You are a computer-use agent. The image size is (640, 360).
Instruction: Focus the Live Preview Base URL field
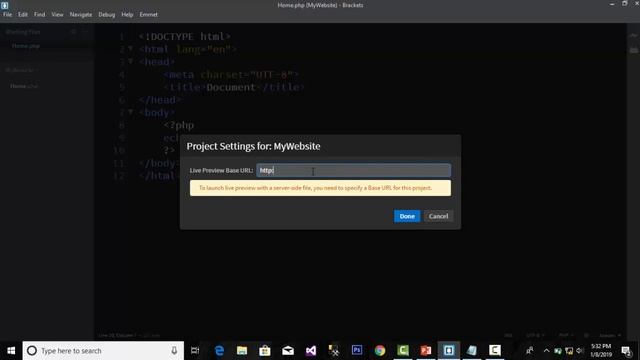353,170
